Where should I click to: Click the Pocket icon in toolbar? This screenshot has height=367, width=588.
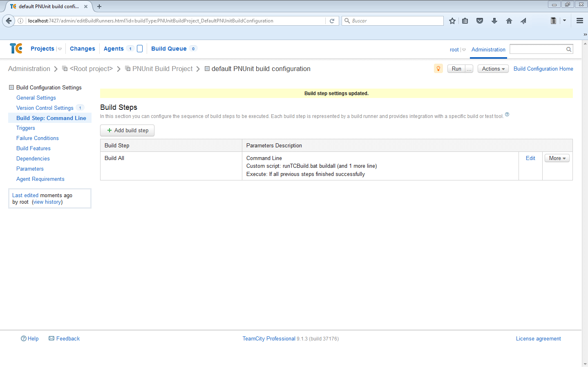click(480, 21)
